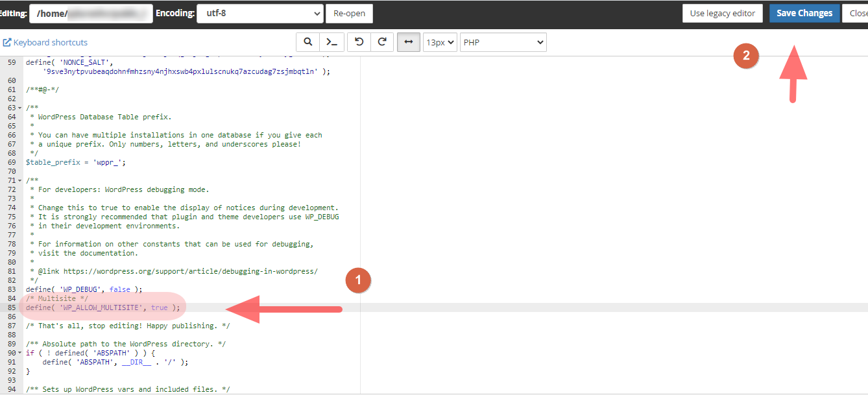
Task: Collapse the ABSPATH if-block at line 90
Action: click(x=19, y=353)
